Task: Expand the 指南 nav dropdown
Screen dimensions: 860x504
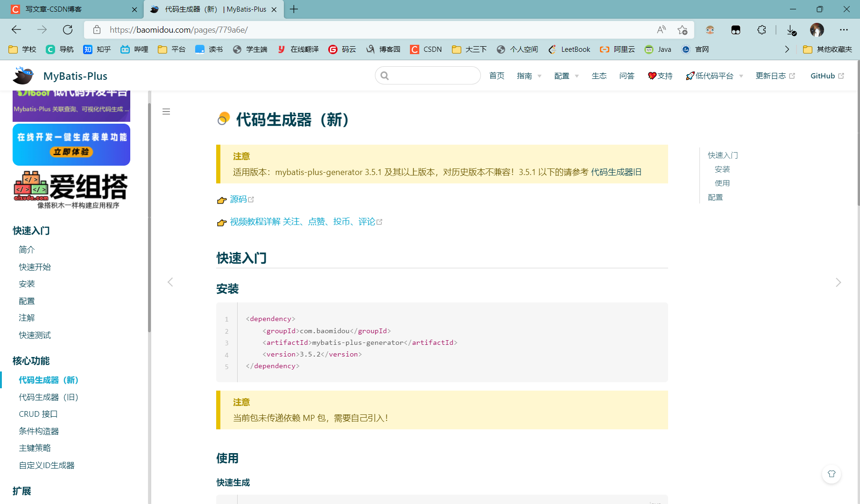Action: coord(529,76)
